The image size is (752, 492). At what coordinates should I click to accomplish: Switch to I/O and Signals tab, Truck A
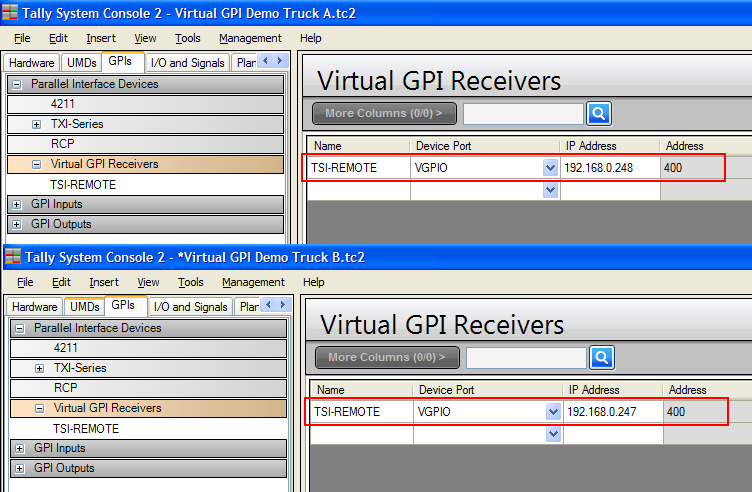188,63
